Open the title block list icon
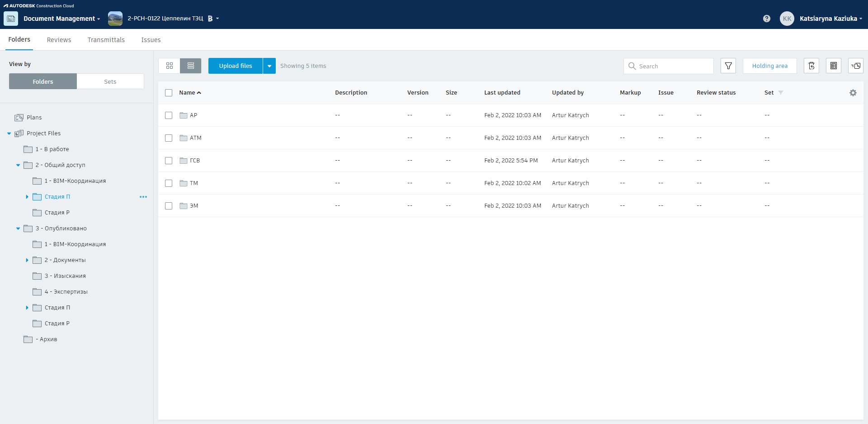The height and width of the screenshot is (424, 868). pyautogui.click(x=834, y=66)
